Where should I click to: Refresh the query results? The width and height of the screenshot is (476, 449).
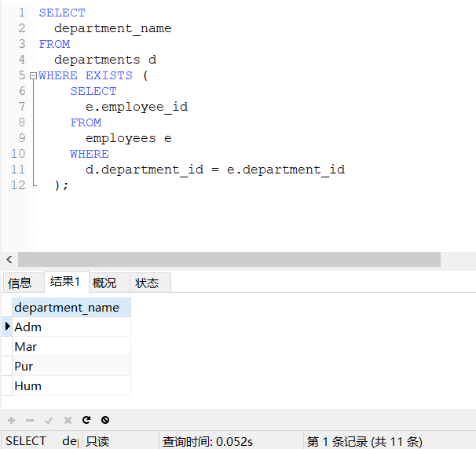[x=86, y=420]
